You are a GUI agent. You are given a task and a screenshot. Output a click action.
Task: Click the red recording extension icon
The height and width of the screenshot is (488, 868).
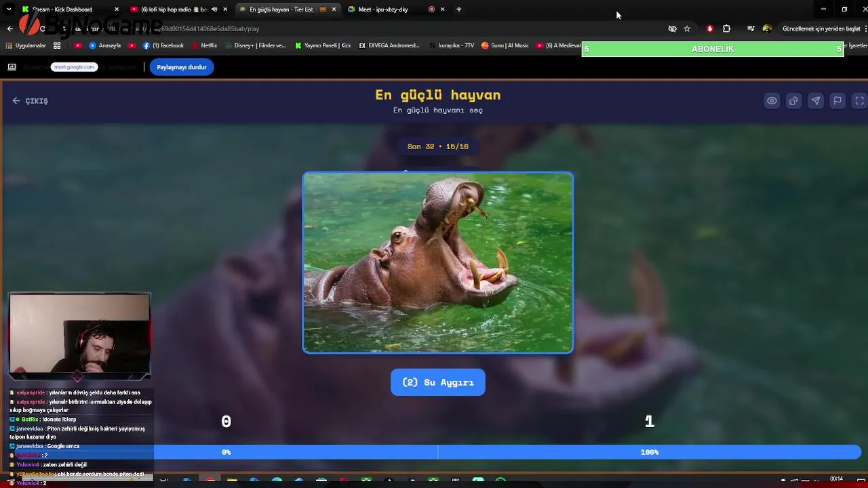[x=710, y=28]
